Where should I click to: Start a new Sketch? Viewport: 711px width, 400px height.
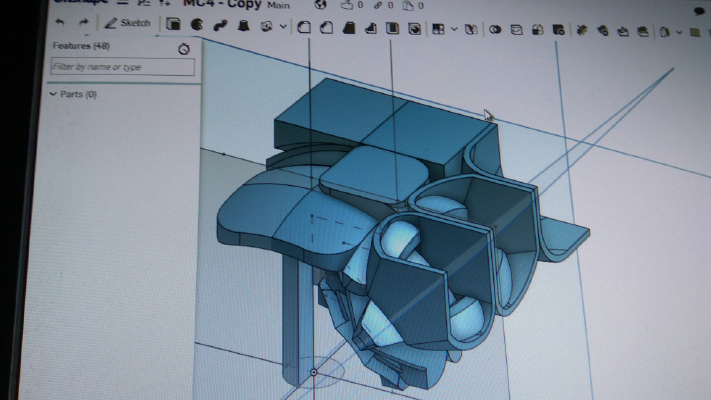[127, 23]
